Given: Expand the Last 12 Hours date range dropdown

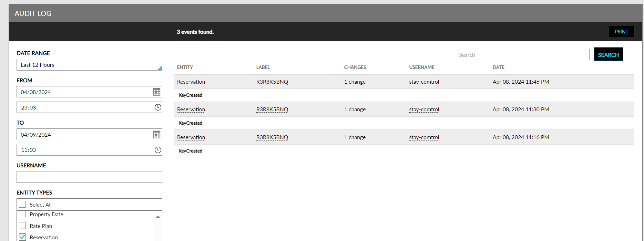Looking at the screenshot, I should click(x=89, y=65).
